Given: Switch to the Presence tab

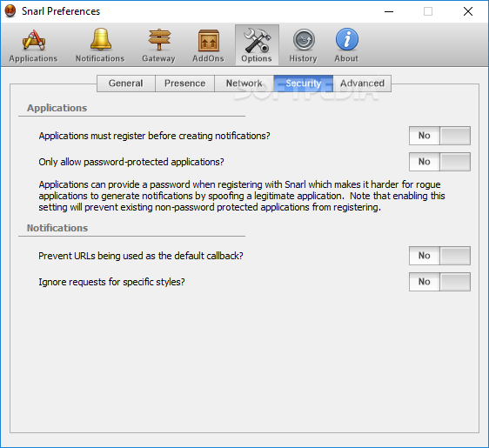Looking at the screenshot, I should (185, 84).
